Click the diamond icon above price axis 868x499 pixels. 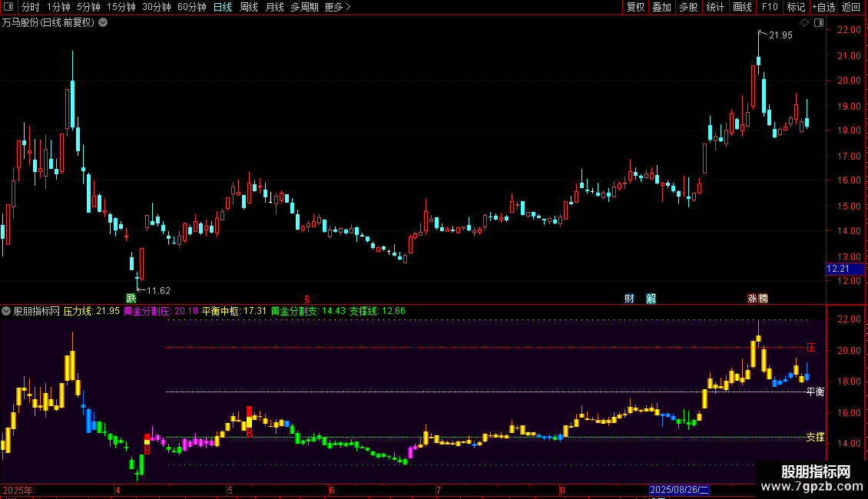(x=804, y=23)
